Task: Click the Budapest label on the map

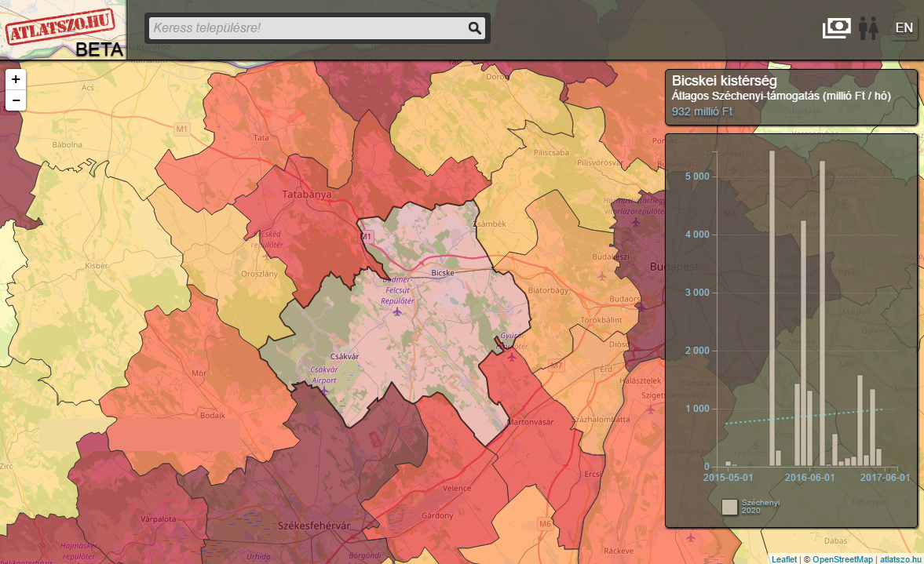Action: click(673, 267)
